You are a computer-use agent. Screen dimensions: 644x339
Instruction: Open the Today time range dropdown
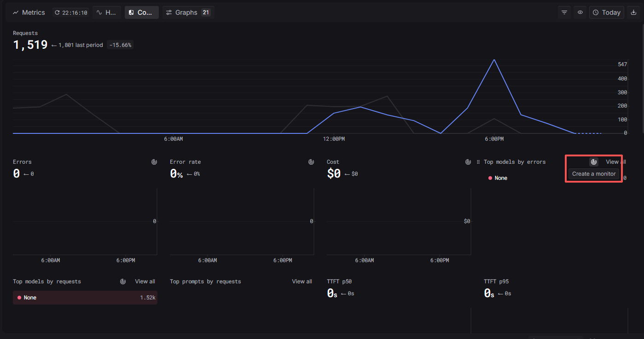[607, 12]
